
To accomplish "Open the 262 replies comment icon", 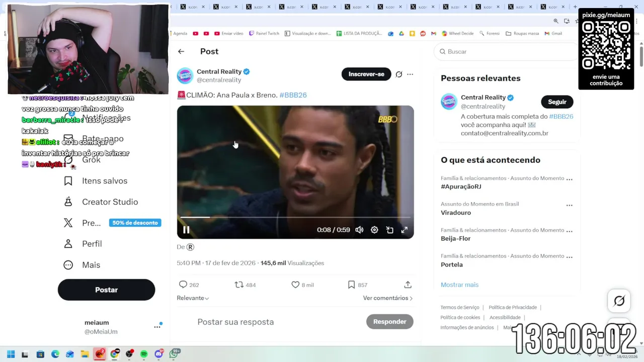I will (x=183, y=285).
